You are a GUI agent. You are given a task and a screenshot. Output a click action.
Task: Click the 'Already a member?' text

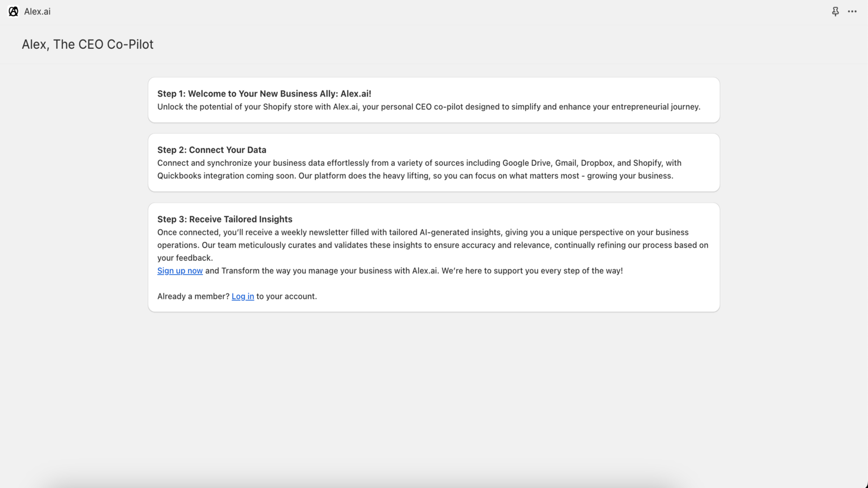pyautogui.click(x=193, y=296)
